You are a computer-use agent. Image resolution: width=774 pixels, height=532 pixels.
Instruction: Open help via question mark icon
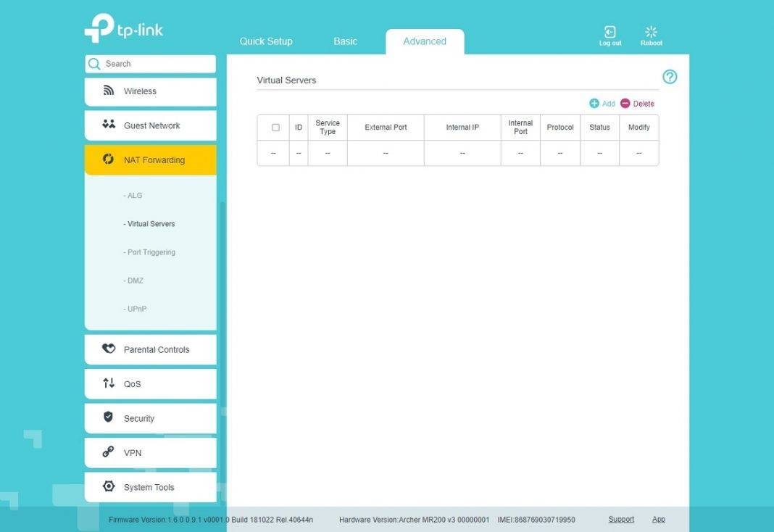coord(670,77)
